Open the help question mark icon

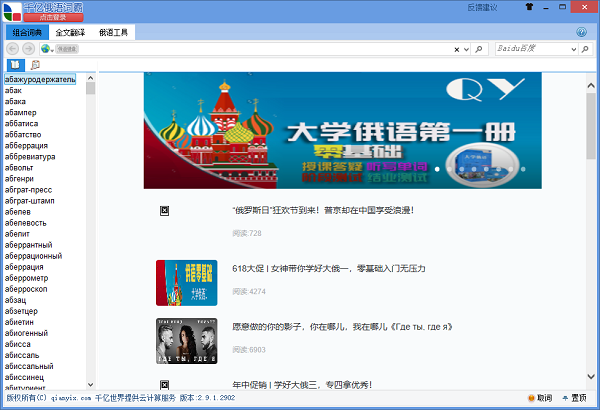[x=581, y=32]
